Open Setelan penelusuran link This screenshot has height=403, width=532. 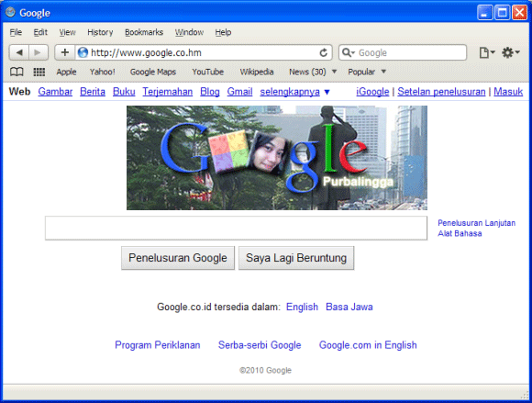(x=441, y=92)
